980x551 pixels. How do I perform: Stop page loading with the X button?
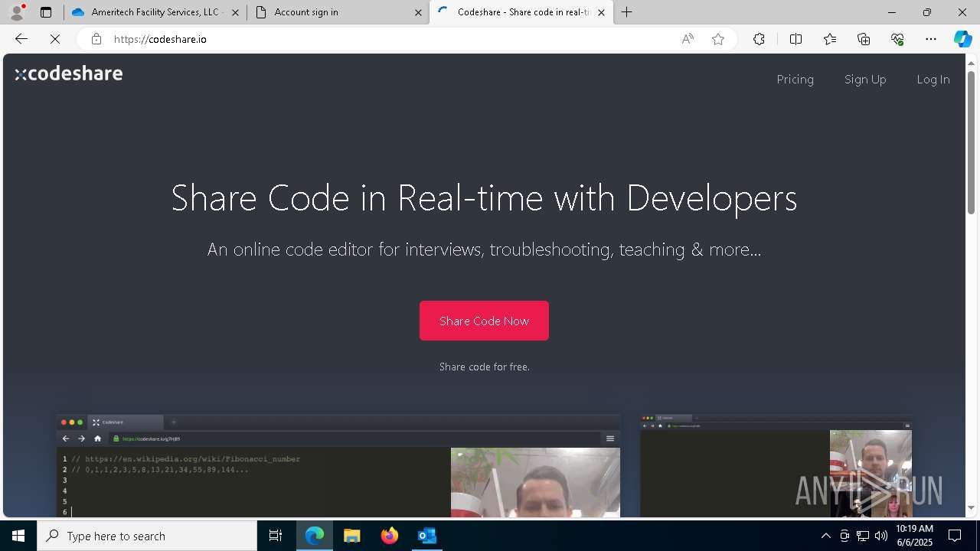[55, 39]
